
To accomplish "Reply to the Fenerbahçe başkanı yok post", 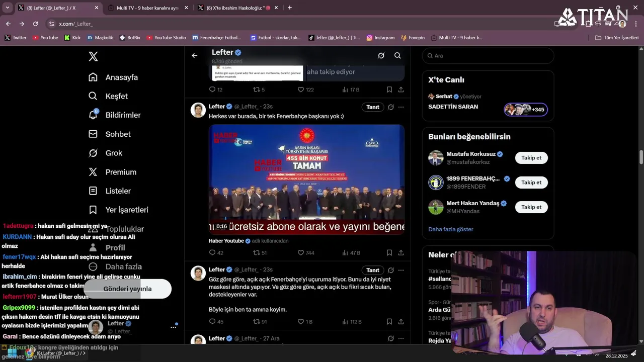I will tap(216, 253).
